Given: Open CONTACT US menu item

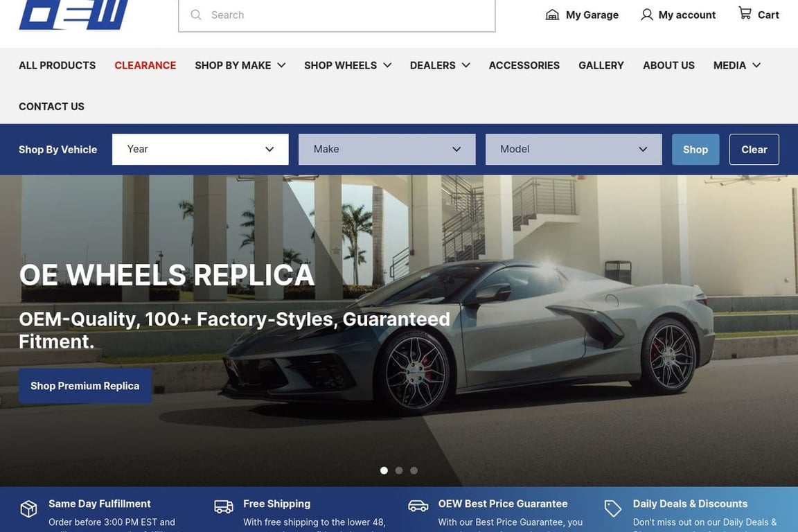Looking at the screenshot, I should click(x=51, y=107).
